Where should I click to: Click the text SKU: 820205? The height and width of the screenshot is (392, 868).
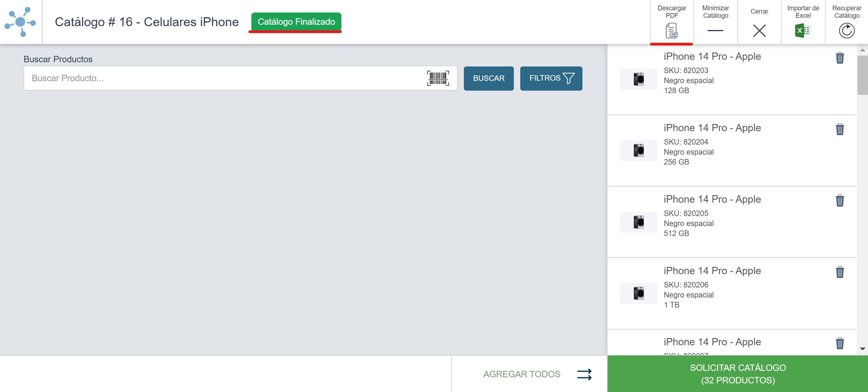coord(686,214)
